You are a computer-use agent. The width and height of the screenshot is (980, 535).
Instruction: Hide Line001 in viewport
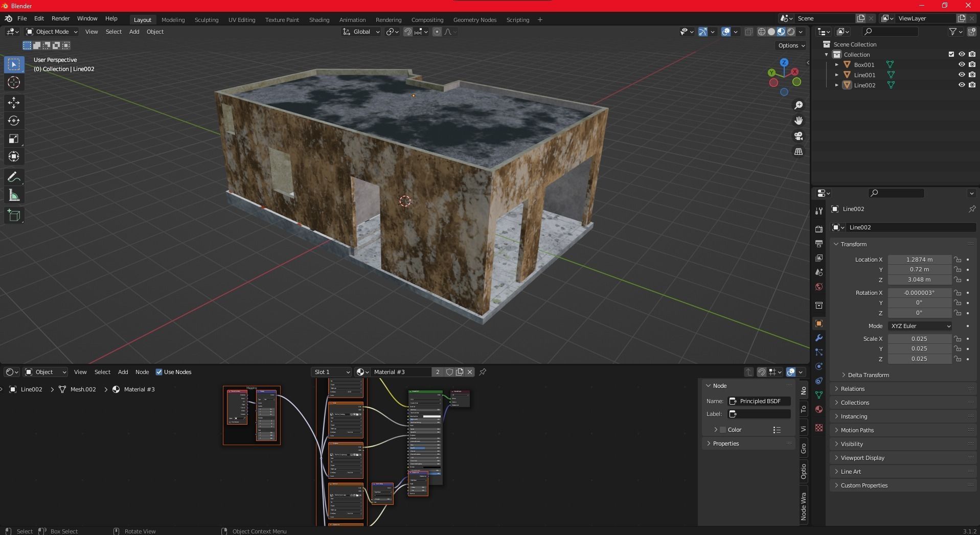pyautogui.click(x=961, y=75)
